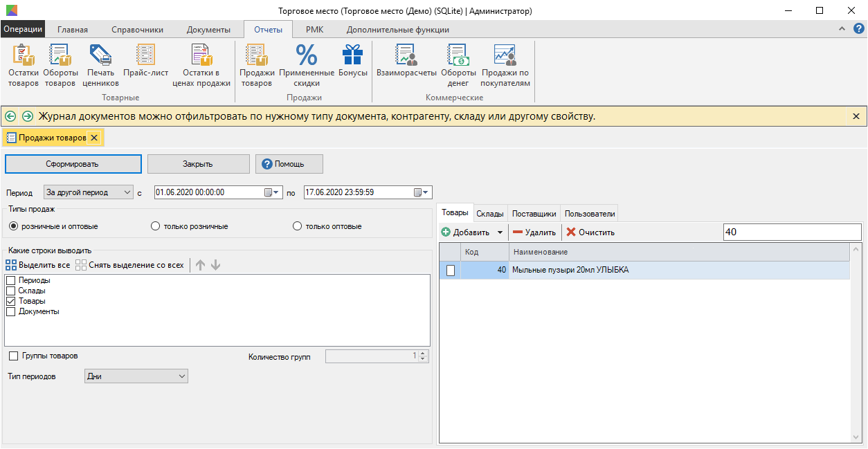Switch to the Документы ribbon tab

(x=208, y=30)
